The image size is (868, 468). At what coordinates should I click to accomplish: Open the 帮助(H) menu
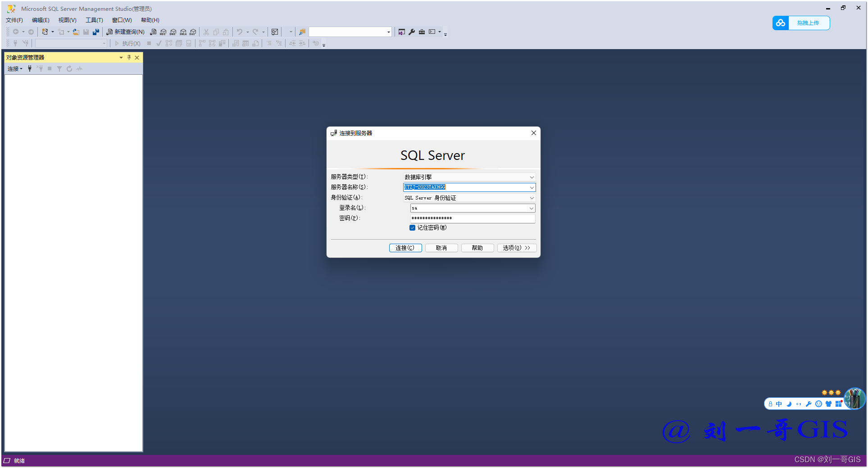click(x=150, y=20)
